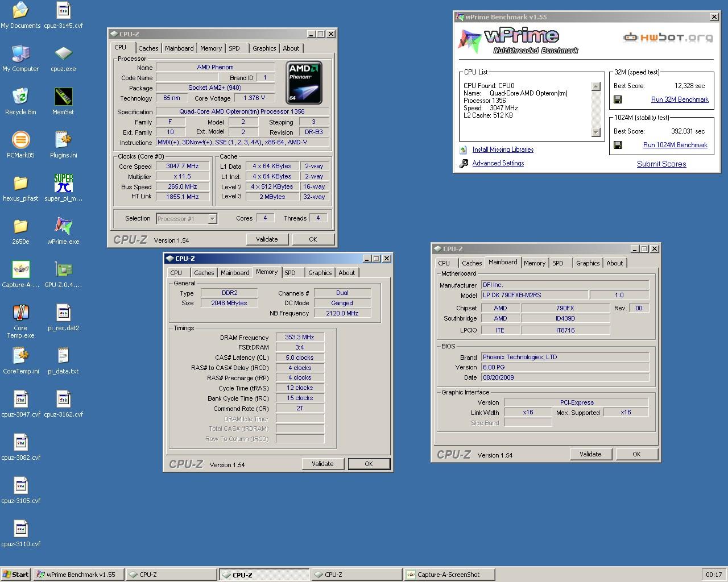Select About tab in top CPU-Z window
This screenshot has height=582, width=728.
[x=291, y=48]
